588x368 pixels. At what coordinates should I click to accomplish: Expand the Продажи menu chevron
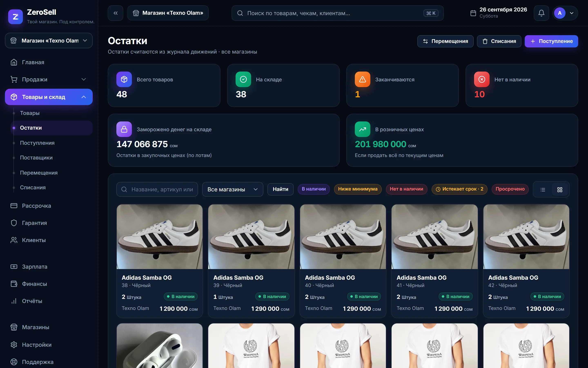point(84,79)
